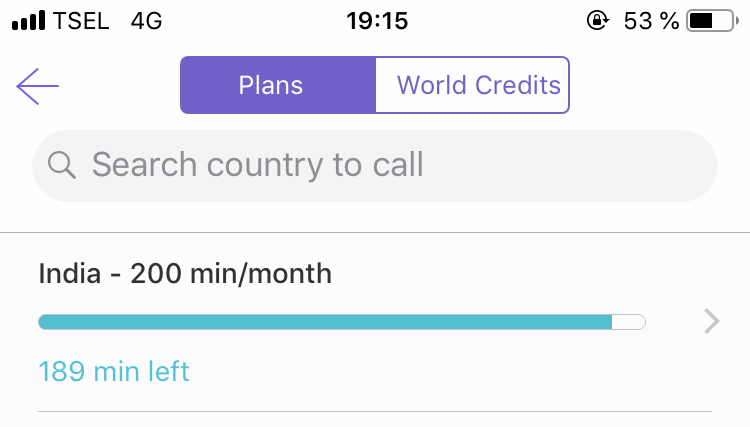Tap the rotation lock status icon
Viewport: 750px width, 427px height.
[x=598, y=21]
